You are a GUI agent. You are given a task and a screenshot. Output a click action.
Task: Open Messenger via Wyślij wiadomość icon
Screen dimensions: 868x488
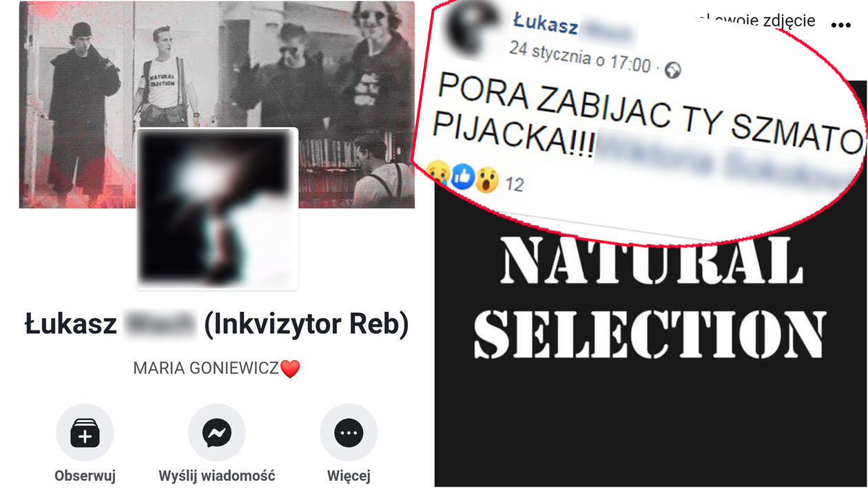pos(217,433)
